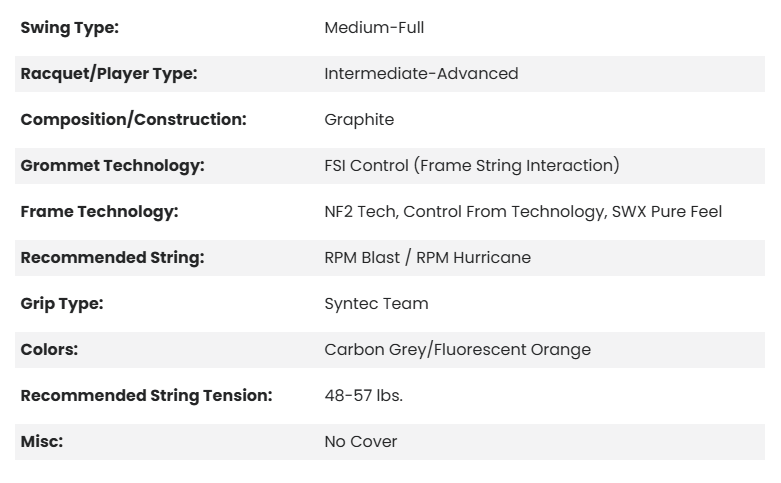Click the 'Swing Type:' label

point(69,28)
